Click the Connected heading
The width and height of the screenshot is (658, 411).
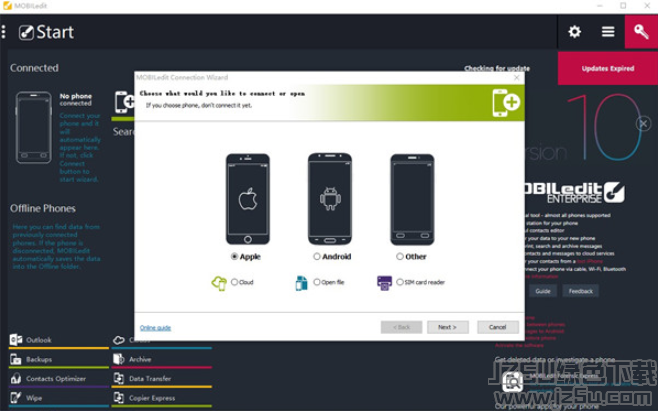point(34,68)
